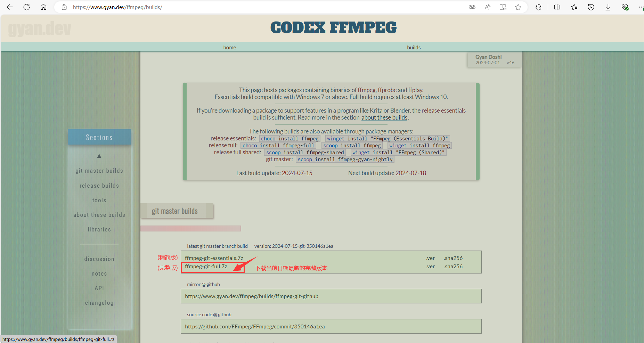Screen dimensions: 644x343
Task: Open the browser extensions icon
Action: [x=538, y=7]
